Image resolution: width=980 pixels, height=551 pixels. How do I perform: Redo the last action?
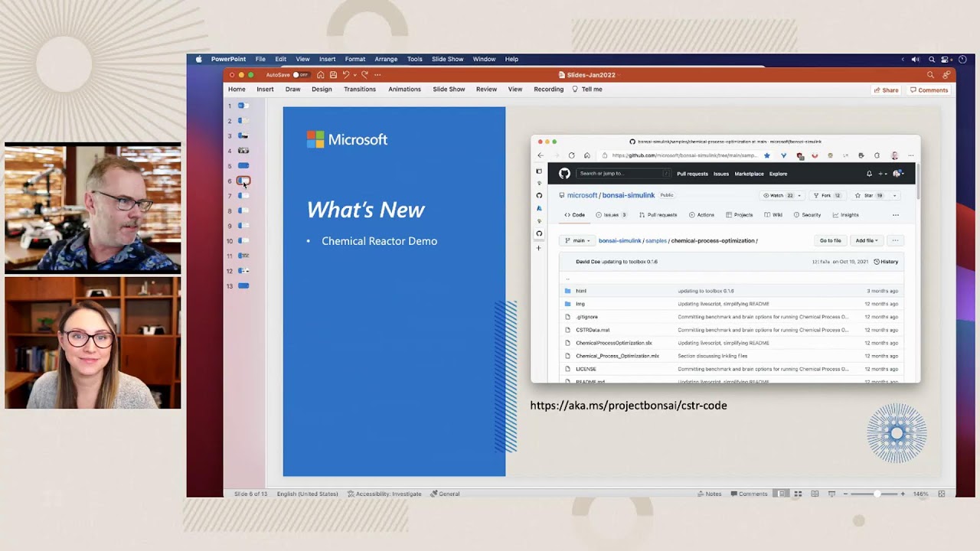[364, 75]
